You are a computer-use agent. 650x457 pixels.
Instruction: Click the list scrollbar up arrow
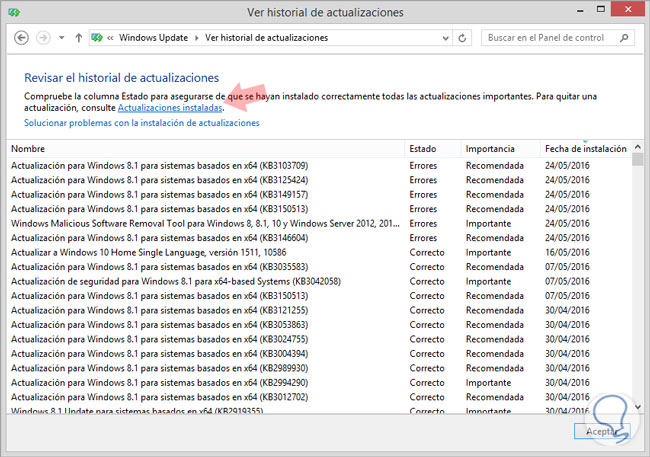click(638, 147)
